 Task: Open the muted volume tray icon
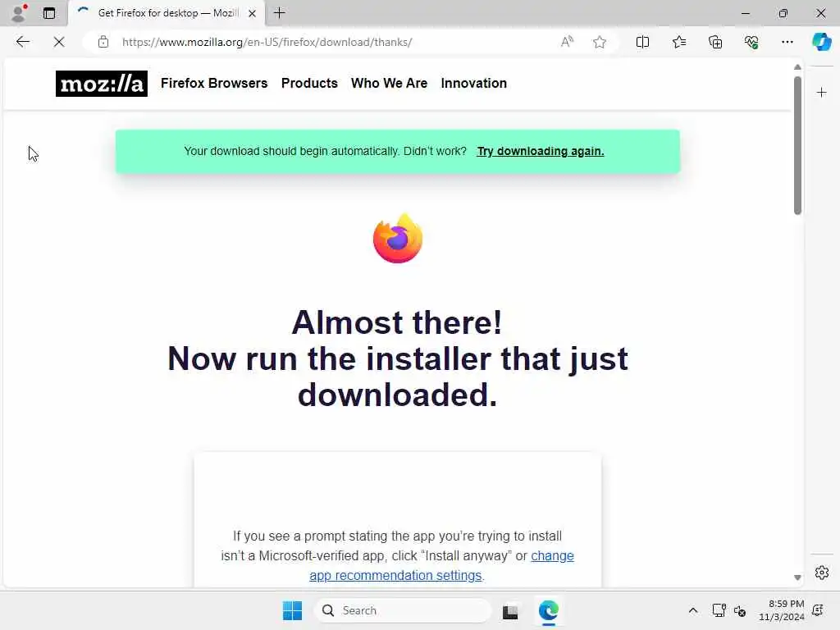tap(740, 610)
